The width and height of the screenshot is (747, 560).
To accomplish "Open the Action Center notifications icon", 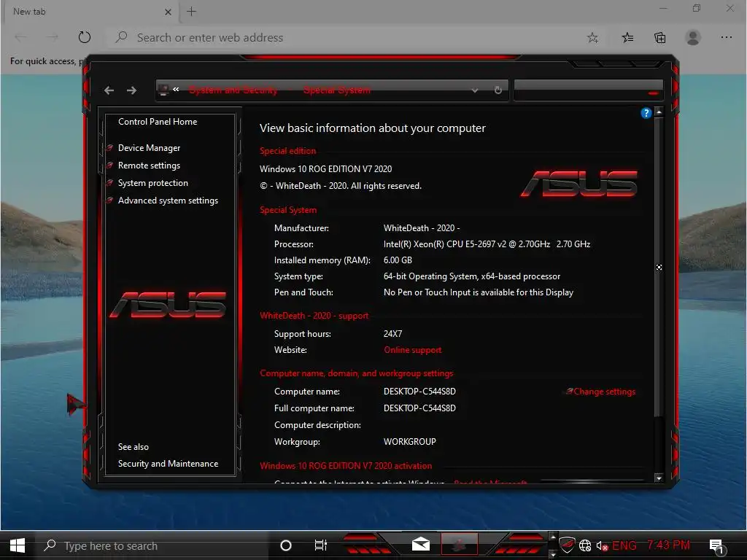I will point(717,547).
